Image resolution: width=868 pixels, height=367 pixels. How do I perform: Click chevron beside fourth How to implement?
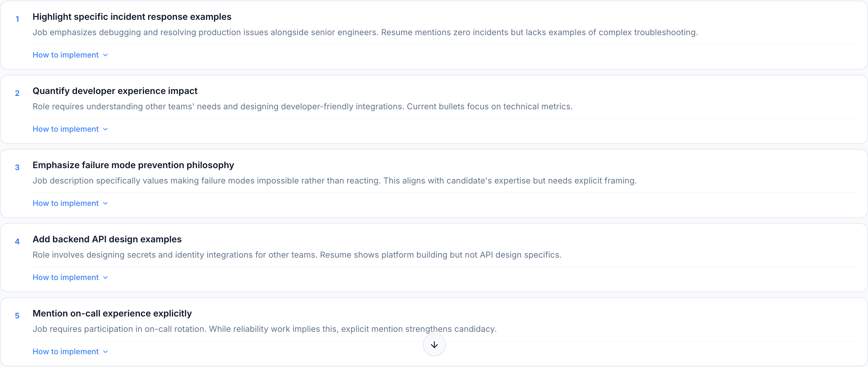[105, 278]
